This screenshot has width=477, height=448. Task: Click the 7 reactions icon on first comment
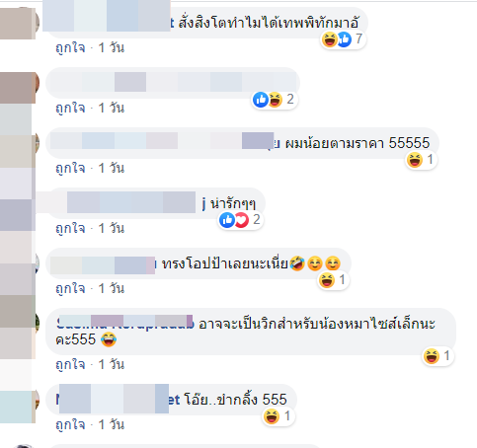pyautogui.click(x=343, y=39)
